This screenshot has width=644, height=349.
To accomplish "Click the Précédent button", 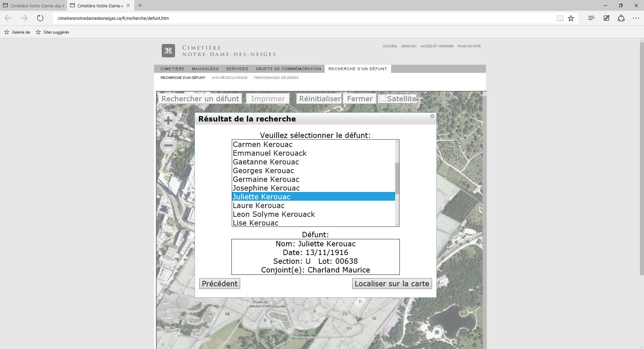I will [220, 284].
